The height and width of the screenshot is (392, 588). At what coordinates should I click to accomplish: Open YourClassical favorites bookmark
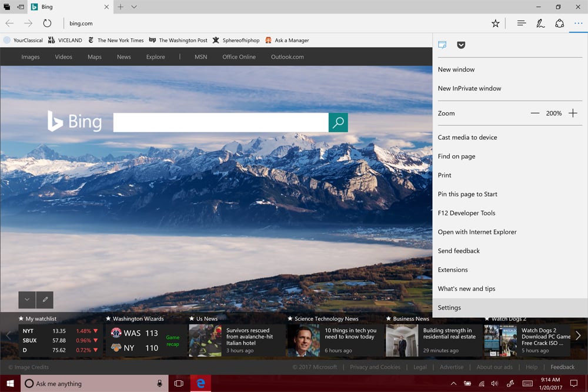click(24, 40)
